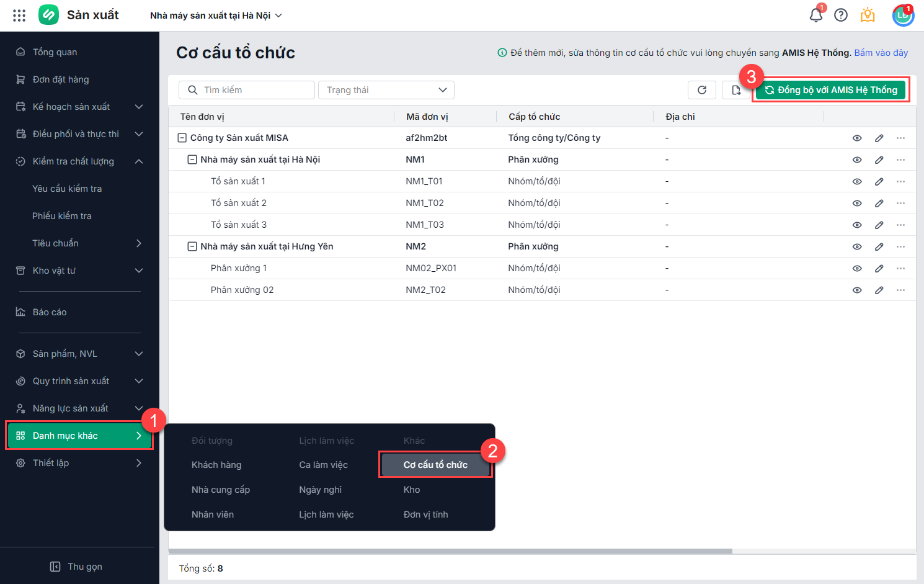Viewport: 924px width, 584px height.
Task: Click the orange support agent icon
Action: (868, 15)
